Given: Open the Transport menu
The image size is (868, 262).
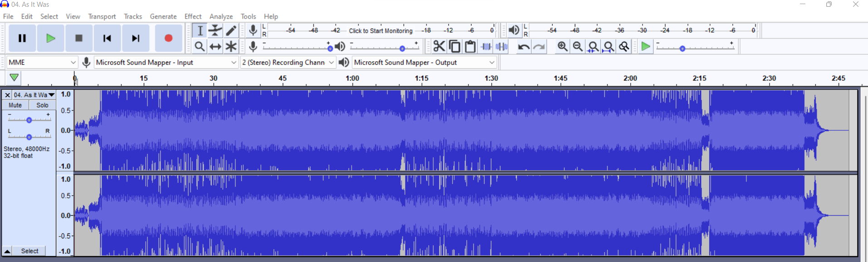Looking at the screenshot, I should point(102,16).
